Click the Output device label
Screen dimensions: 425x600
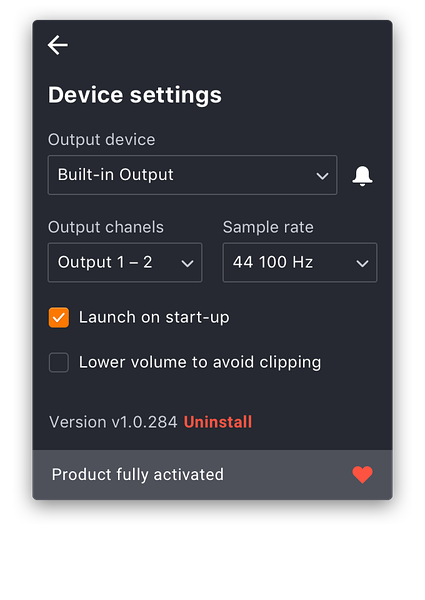pyautogui.click(x=101, y=140)
